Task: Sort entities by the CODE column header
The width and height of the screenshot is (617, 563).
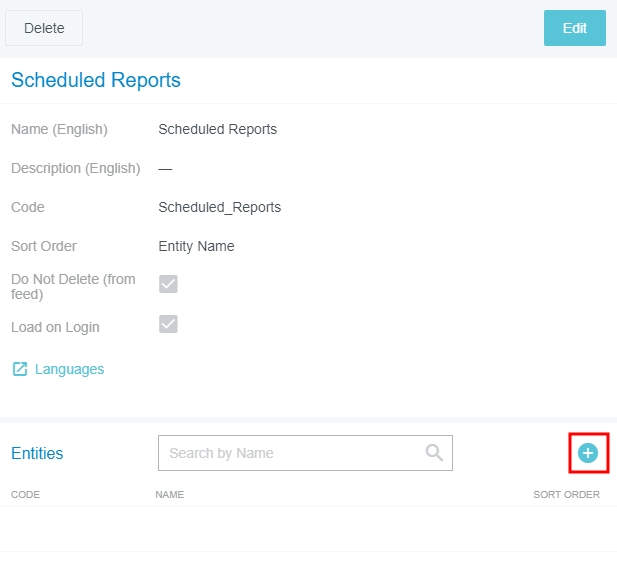Action: (25, 495)
